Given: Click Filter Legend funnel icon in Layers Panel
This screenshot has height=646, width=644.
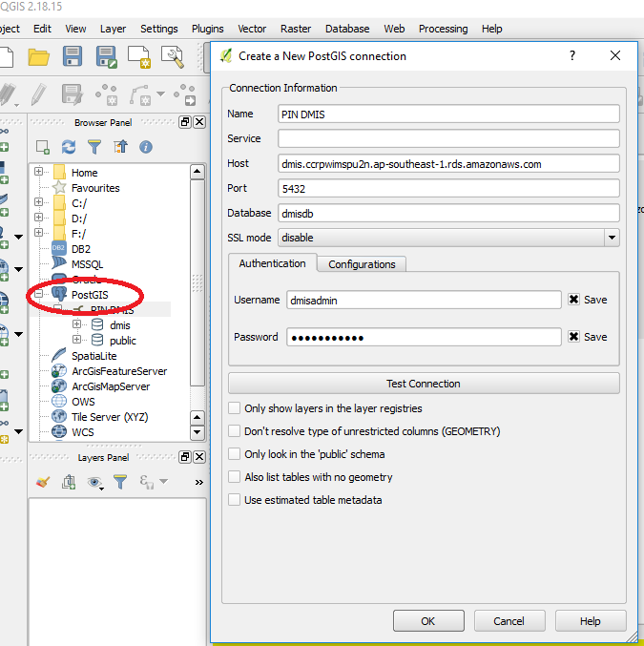Looking at the screenshot, I should [120, 482].
